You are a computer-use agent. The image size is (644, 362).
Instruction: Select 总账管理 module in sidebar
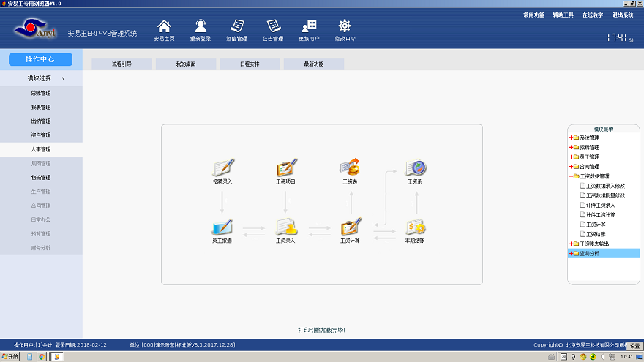pyautogui.click(x=41, y=93)
